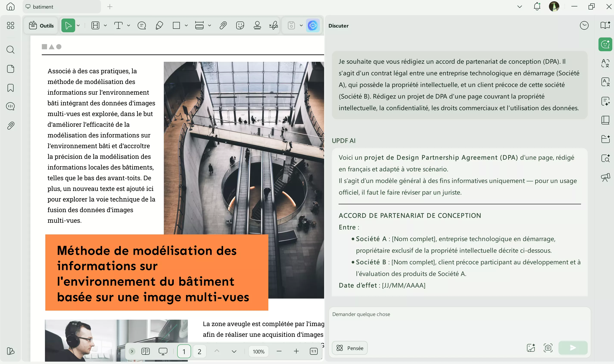Open the search panel in left sidebar

click(x=10, y=50)
